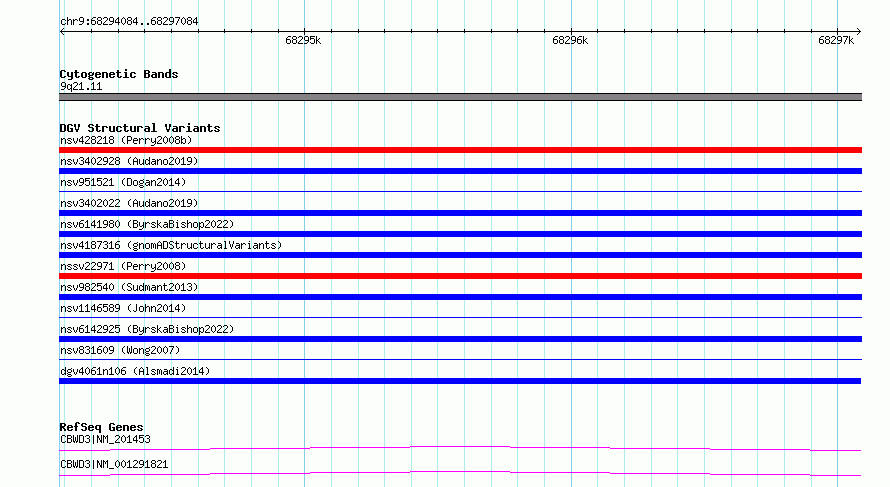Click the thin blue line under nsv831609
This screenshot has height=487, width=890.
460,360
